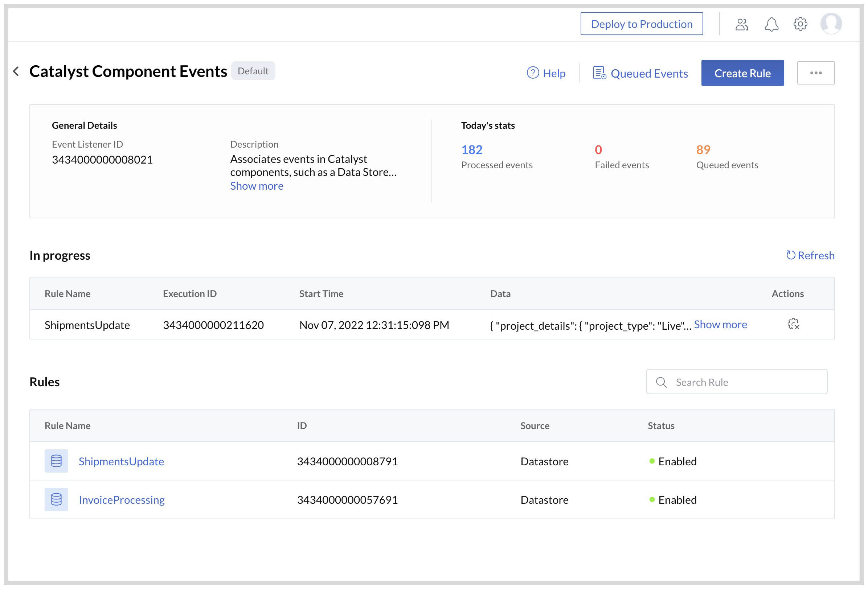The height and width of the screenshot is (589, 868).
Task: Open the ellipsis more options menu
Action: tap(816, 73)
